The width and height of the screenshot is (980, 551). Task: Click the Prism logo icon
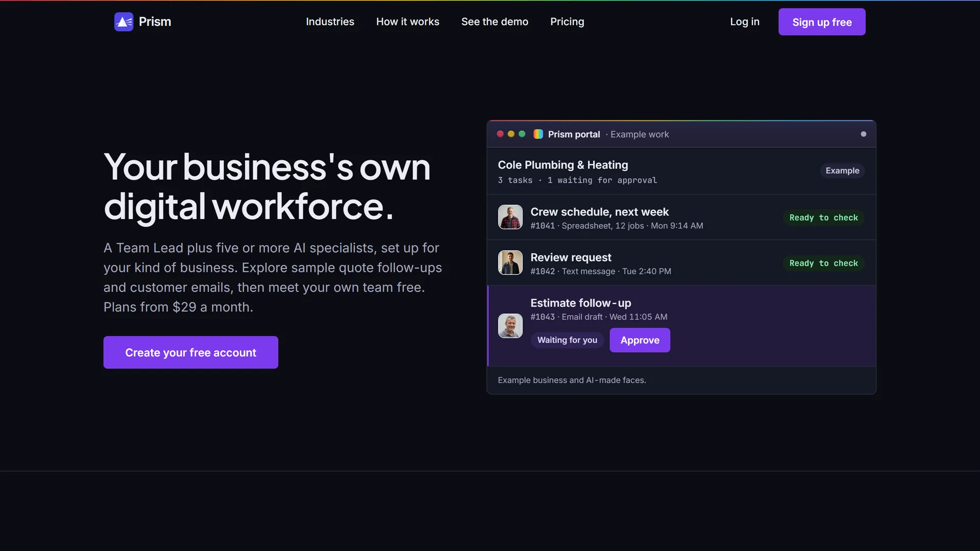pos(124,22)
